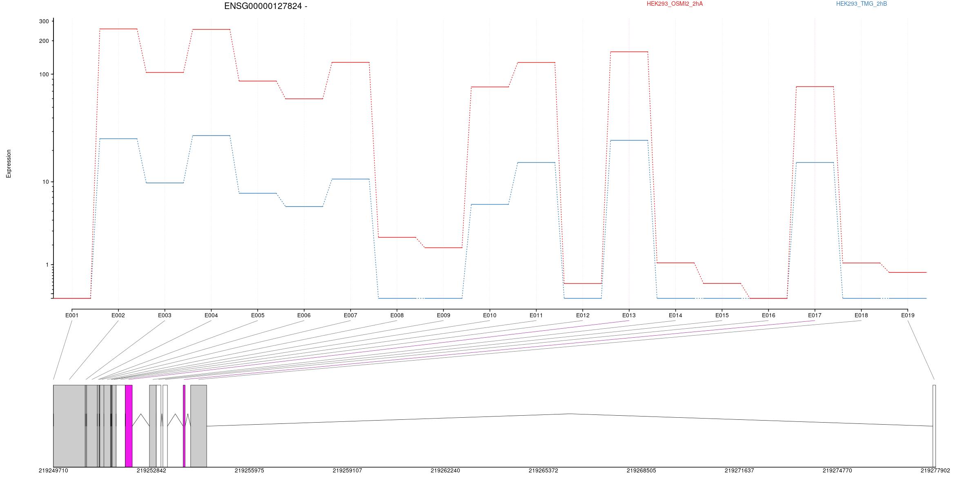Click the first large gray exon block
The height and width of the screenshot is (490, 980).
tap(69, 426)
